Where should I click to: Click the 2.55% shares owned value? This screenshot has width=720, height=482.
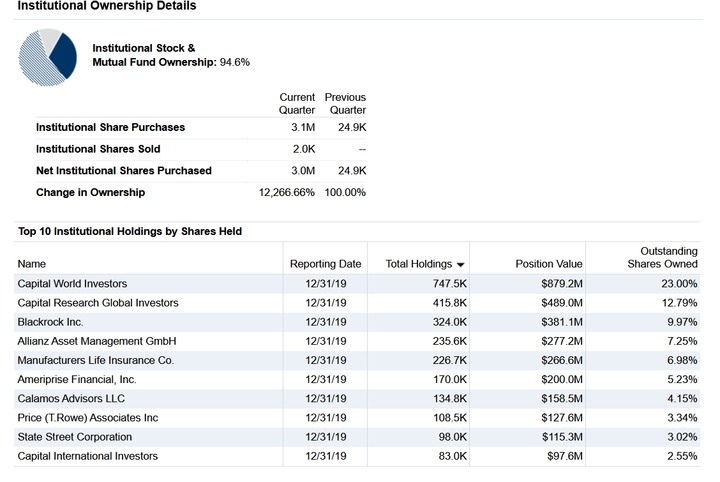(x=682, y=456)
